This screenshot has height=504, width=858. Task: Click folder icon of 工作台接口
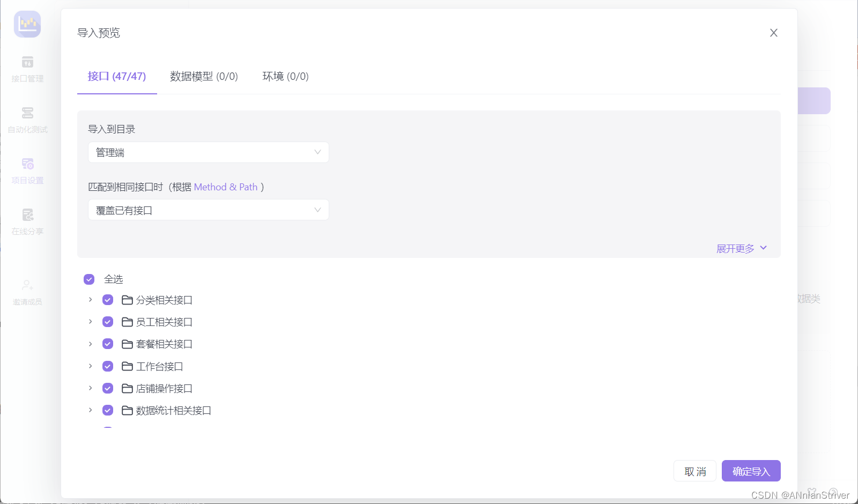[x=127, y=366]
